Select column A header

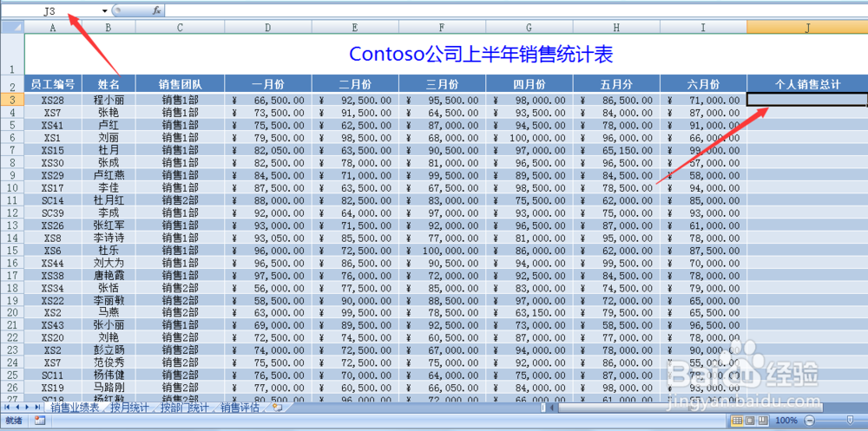(x=53, y=27)
